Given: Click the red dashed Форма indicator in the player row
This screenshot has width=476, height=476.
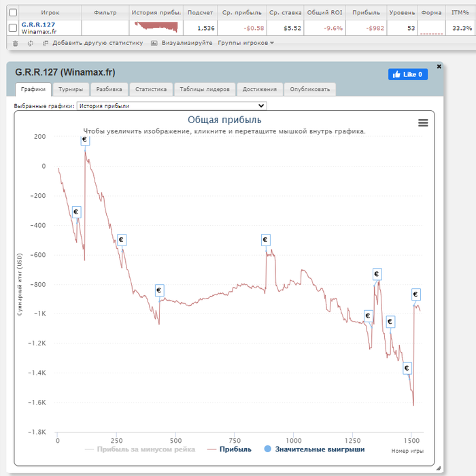Looking at the screenshot, I should [x=431, y=34].
